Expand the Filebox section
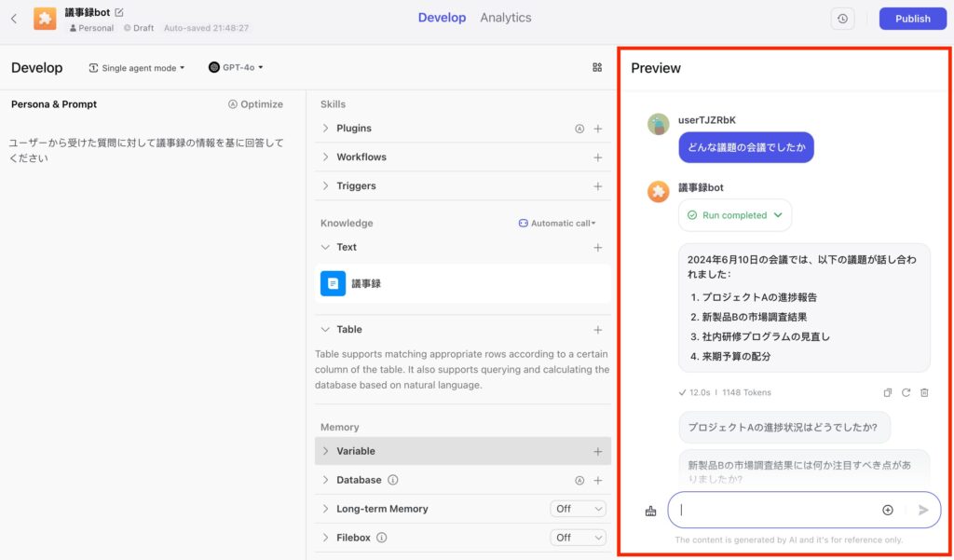 (x=325, y=538)
